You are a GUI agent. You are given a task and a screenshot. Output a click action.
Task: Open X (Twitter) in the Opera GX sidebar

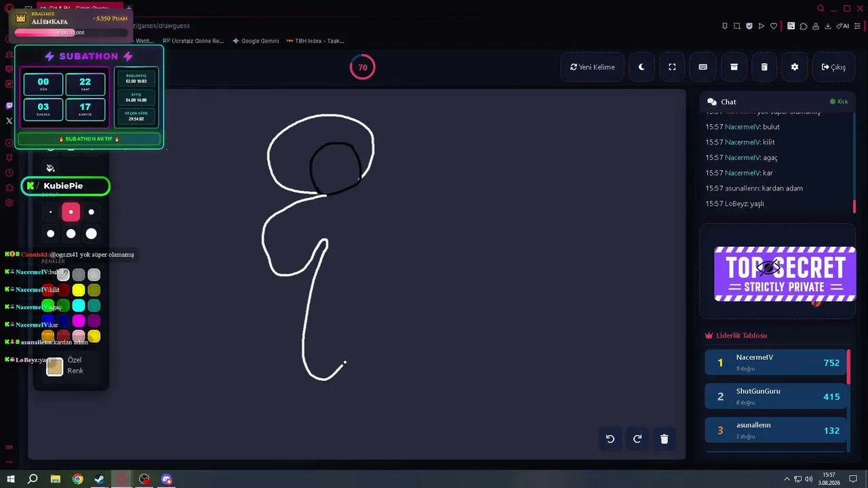tap(9, 121)
